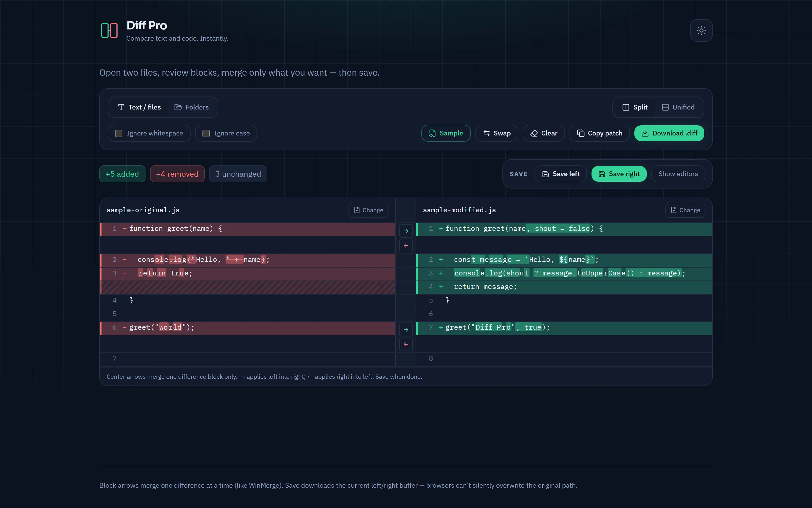The width and height of the screenshot is (812, 508).
Task: Select the Split view
Action: [x=635, y=107]
